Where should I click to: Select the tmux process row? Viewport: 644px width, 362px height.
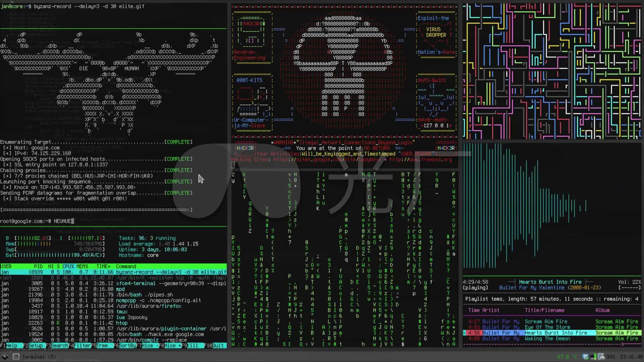(x=113, y=312)
